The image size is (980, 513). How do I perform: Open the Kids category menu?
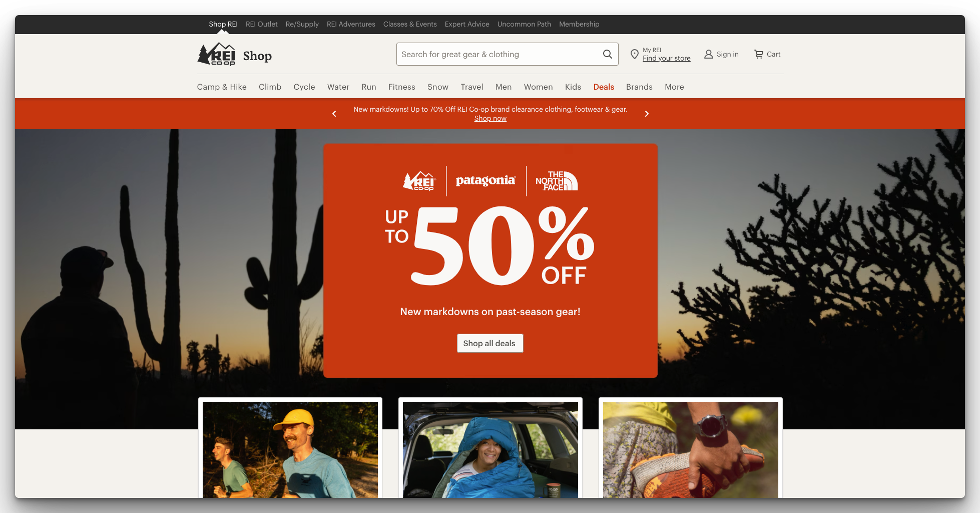pyautogui.click(x=573, y=87)
